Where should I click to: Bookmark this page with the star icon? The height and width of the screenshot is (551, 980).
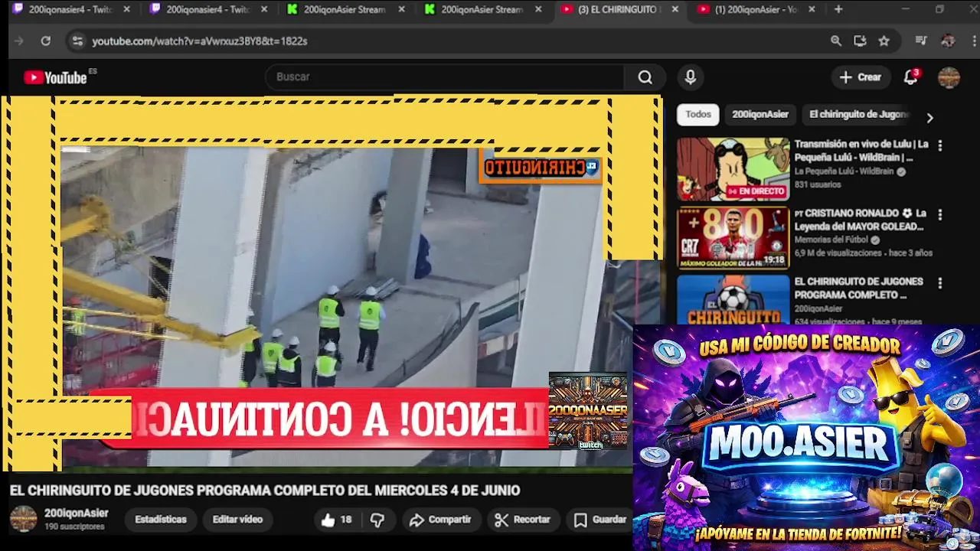click(884, 41)
